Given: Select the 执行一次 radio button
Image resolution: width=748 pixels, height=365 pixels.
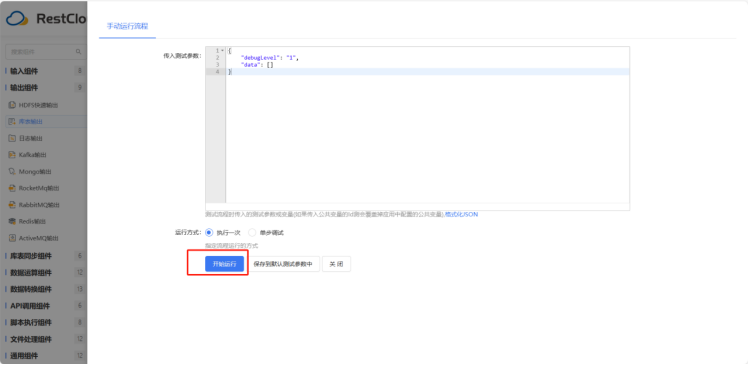Looking at the screenshot, I should pos(209,233).
